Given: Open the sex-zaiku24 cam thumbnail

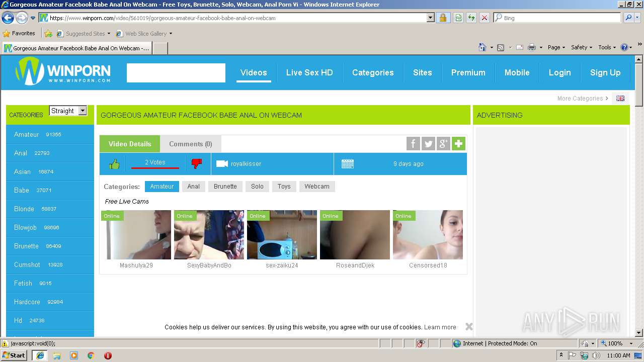Looking at the screenshot, I should pyautogui.click(x=282, y=235).
